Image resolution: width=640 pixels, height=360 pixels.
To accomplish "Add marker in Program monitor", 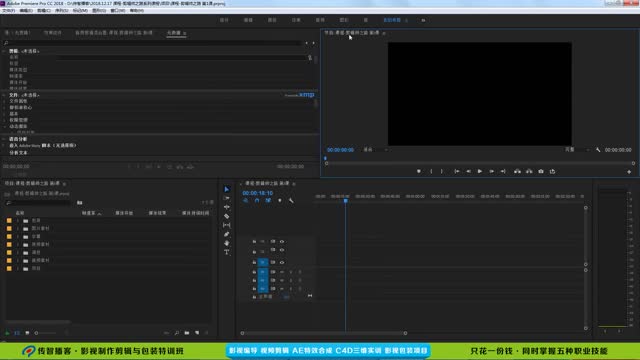I will 419,171.
